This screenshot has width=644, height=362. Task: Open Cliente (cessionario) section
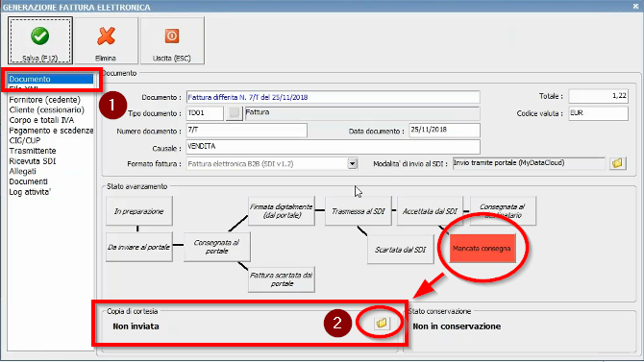46,110
